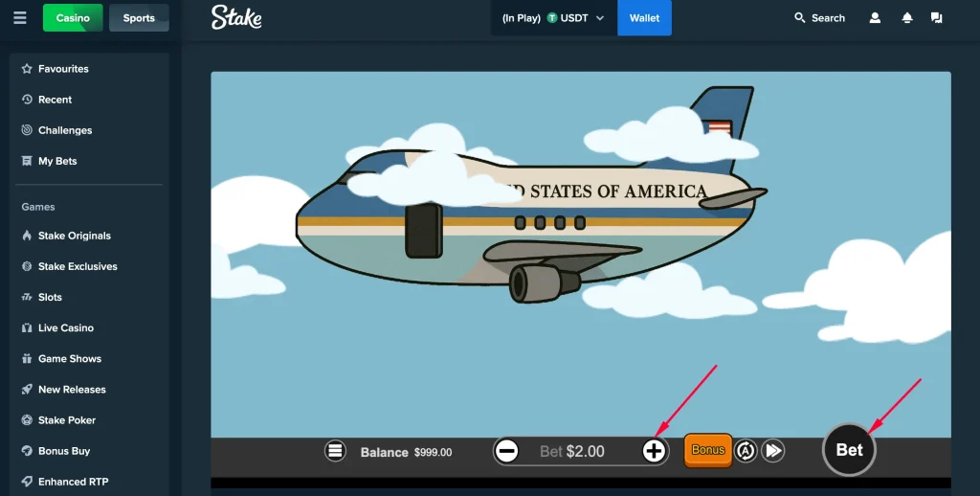This screenshot has width=980, height=496.
Task: Open the game menu icon beside Balance
Action: (x=335, y=450)
